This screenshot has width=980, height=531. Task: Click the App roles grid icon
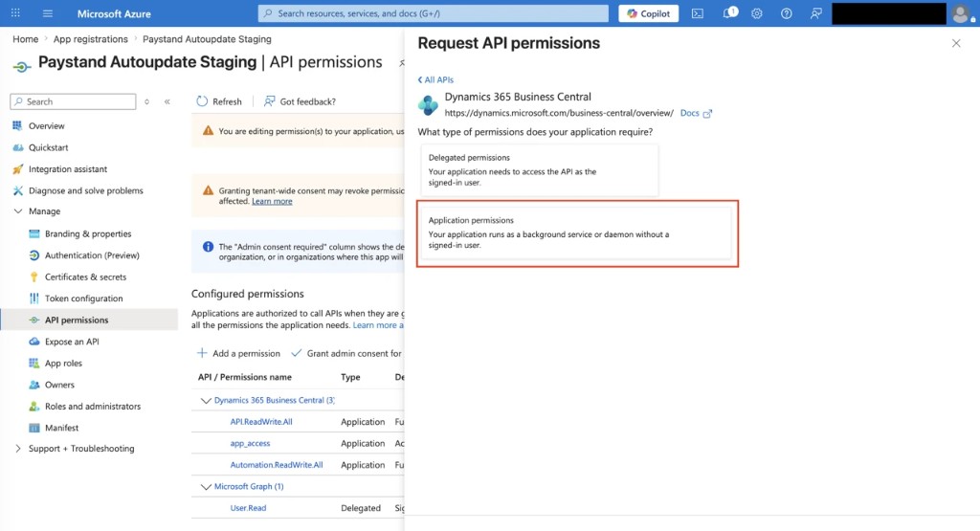(33, 363)
